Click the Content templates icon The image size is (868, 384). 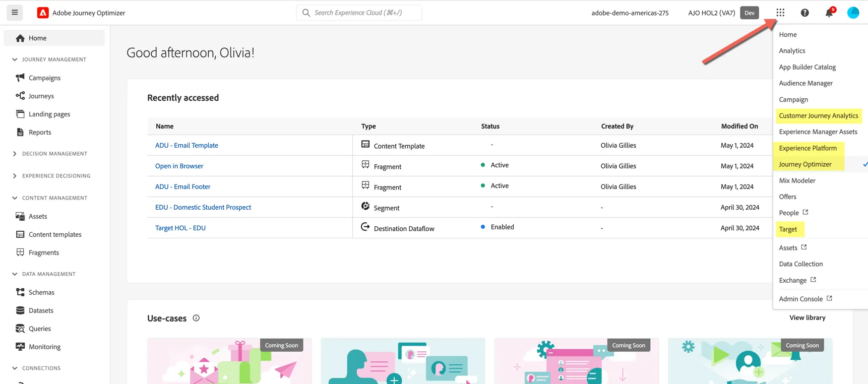[x=20, y=234]
